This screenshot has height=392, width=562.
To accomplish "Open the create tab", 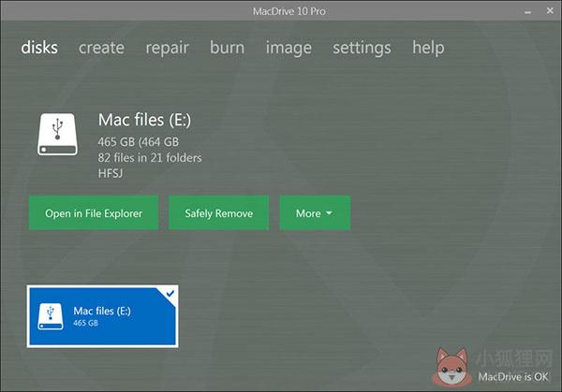I will click(x=101, y=48).
